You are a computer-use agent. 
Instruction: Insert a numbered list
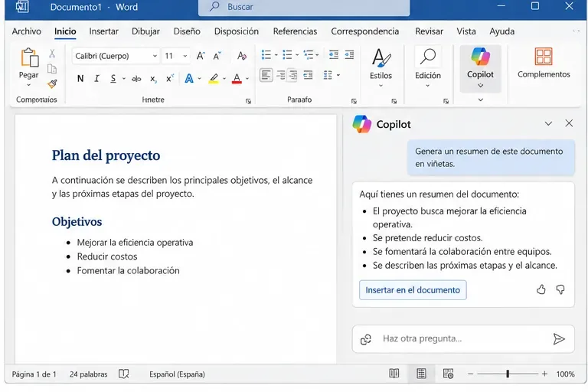(x=287, y=55)
